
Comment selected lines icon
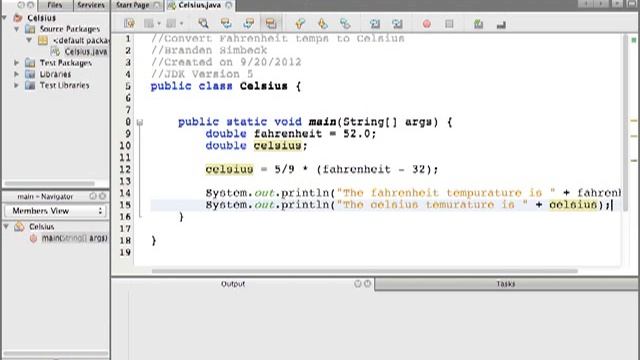479,24
